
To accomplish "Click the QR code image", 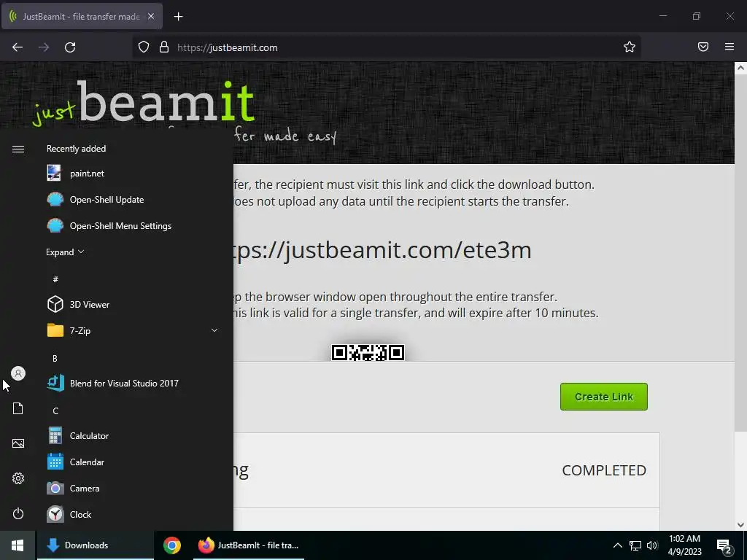I will [x=368, y=353].
